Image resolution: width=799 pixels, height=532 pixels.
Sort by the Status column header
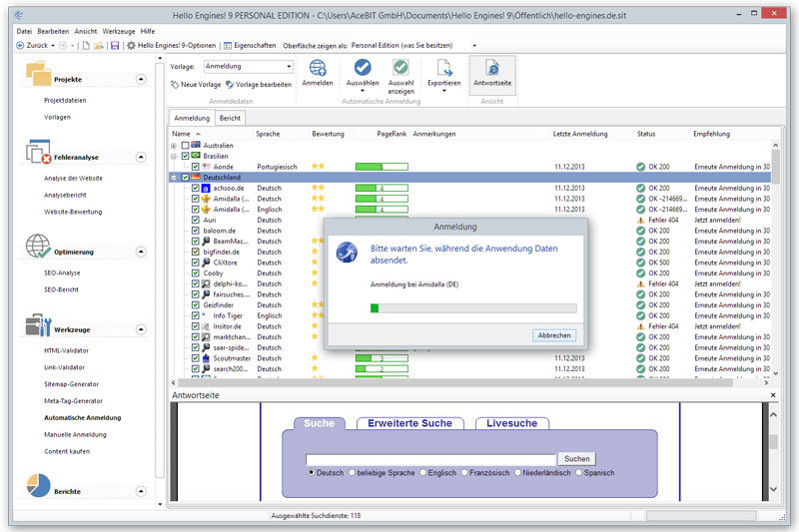(646, 134)
